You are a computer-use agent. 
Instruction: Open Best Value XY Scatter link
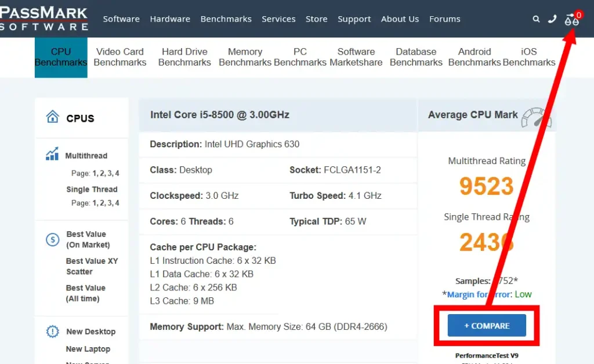point(92,266)
